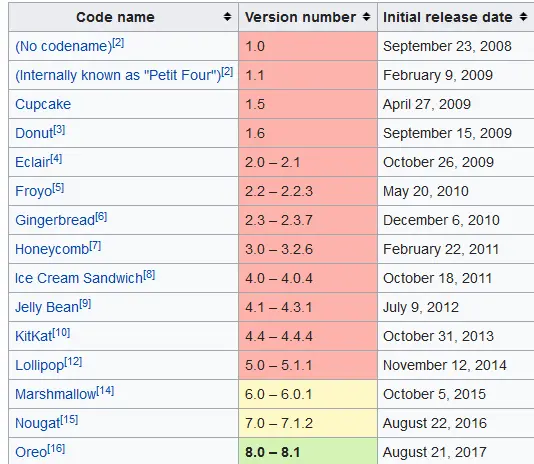
Task: Open footnote [12] beside Lollipop
Action: click(x=73, y=361)
